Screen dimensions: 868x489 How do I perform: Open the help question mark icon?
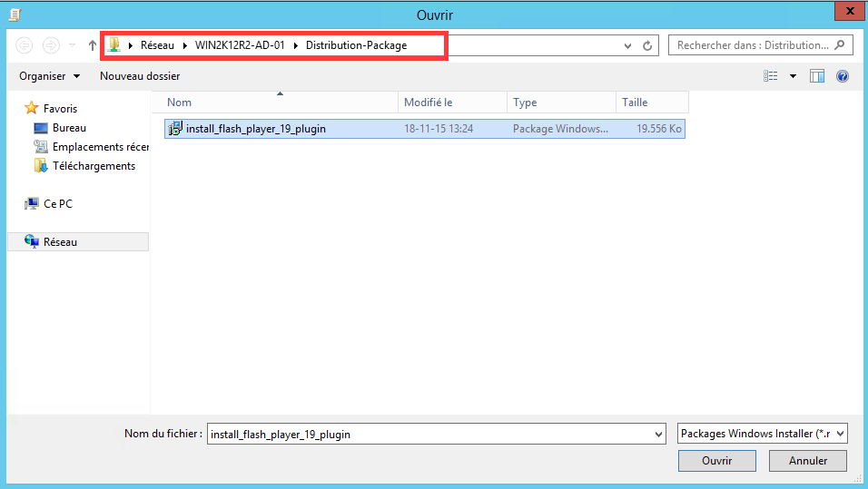click(x=842, y=76)
